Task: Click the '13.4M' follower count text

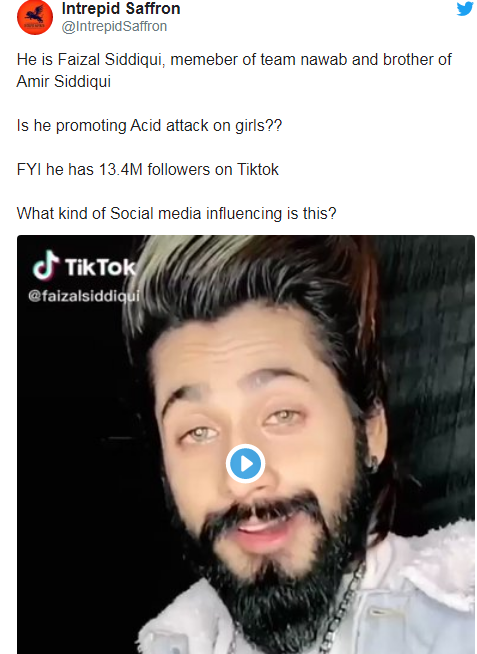Action: pyautogui.click(x=121, y=169)
